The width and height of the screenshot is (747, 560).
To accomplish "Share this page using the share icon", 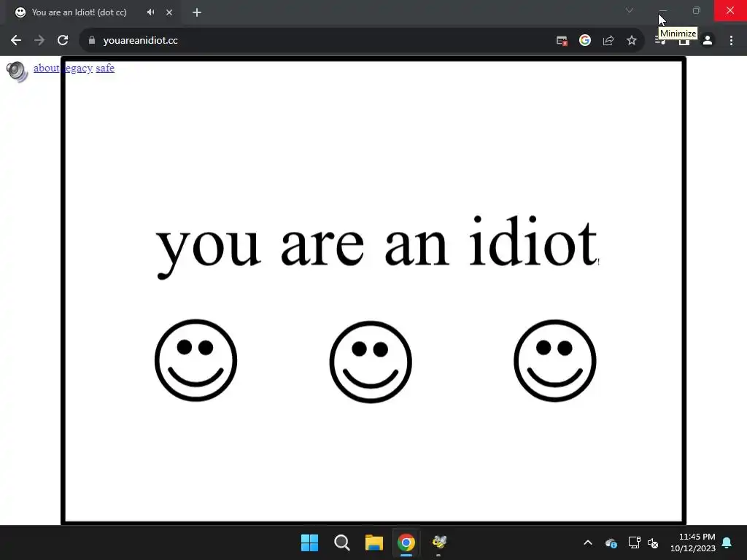I will 608,41.
